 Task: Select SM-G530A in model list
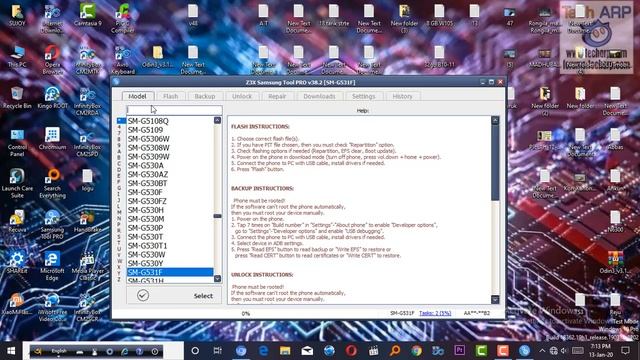[x=170, y=166]
